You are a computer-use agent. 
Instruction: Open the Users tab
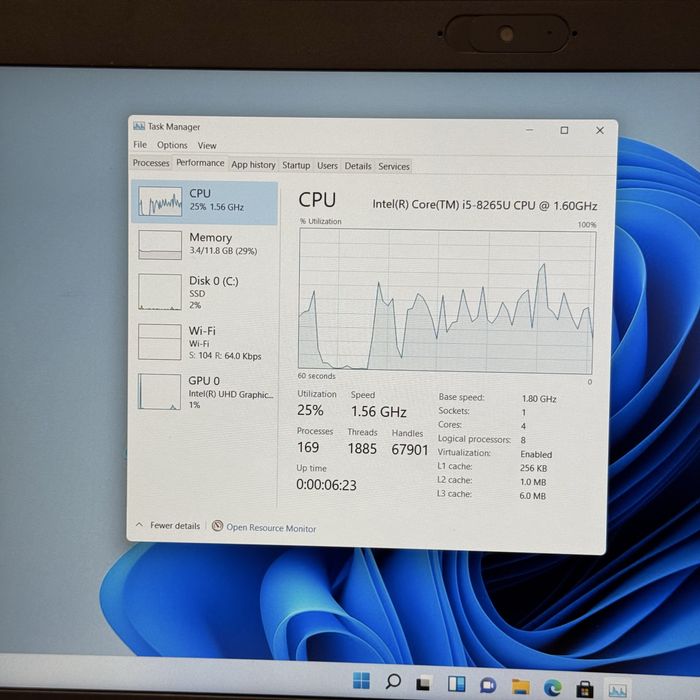coord(327,166)
